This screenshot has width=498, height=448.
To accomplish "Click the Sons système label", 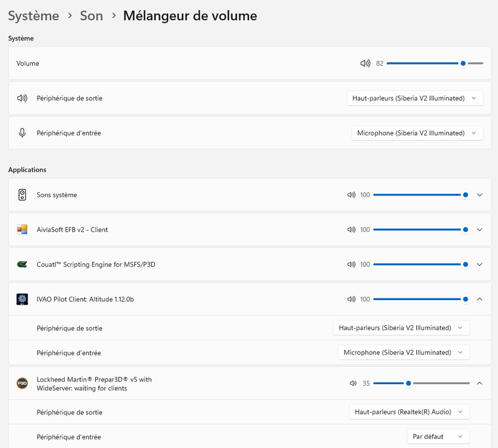I will (x=57, y=195).
